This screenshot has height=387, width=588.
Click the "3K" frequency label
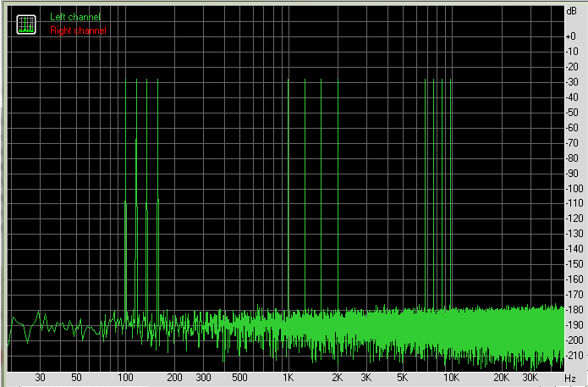[x=366, y=378]
